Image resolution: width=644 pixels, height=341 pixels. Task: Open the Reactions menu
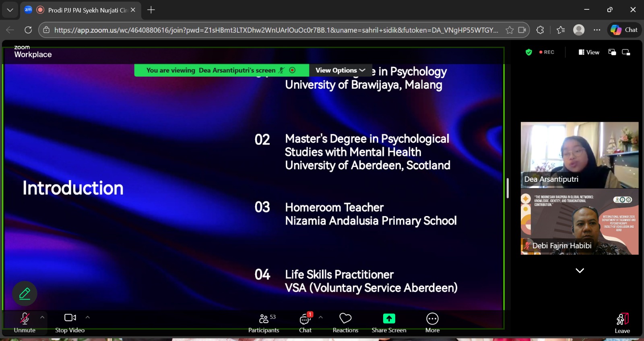(345, 323)
